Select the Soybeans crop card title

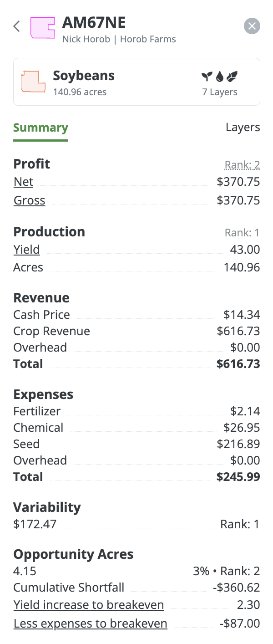coord(84,76)
